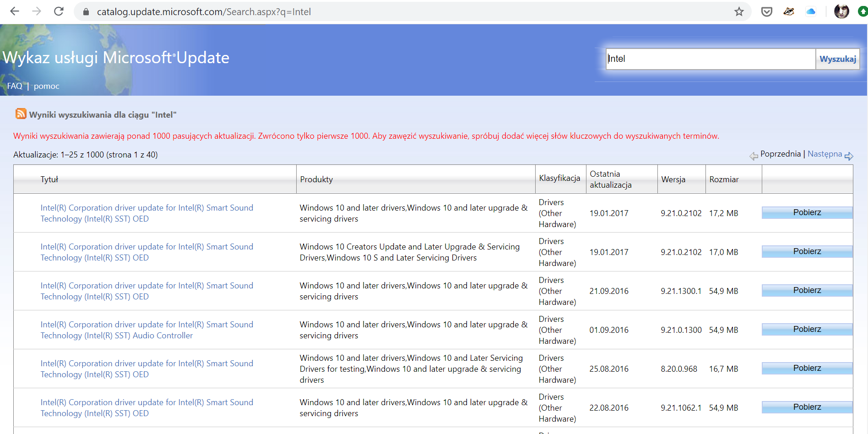The image size is (868, 434).
Task: Click the right arrow beside Następna
Action: click(849, 156)
